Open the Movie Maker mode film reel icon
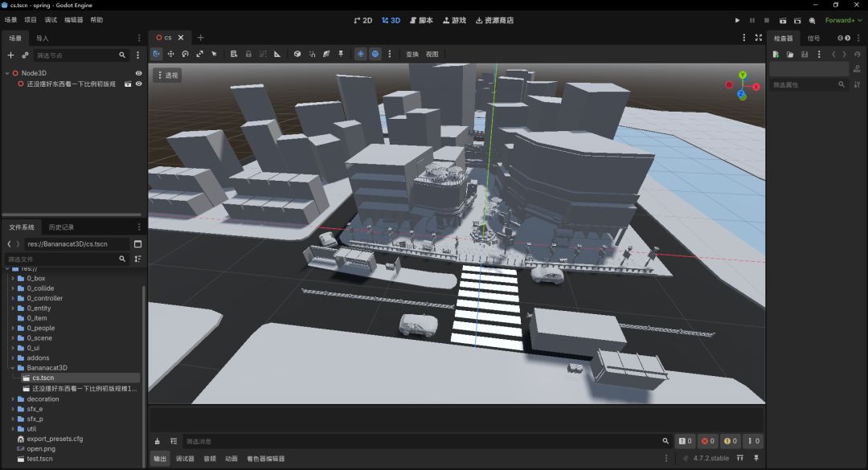Image resolution: width=868 pixels, height=470 pixels. point(812,20)
